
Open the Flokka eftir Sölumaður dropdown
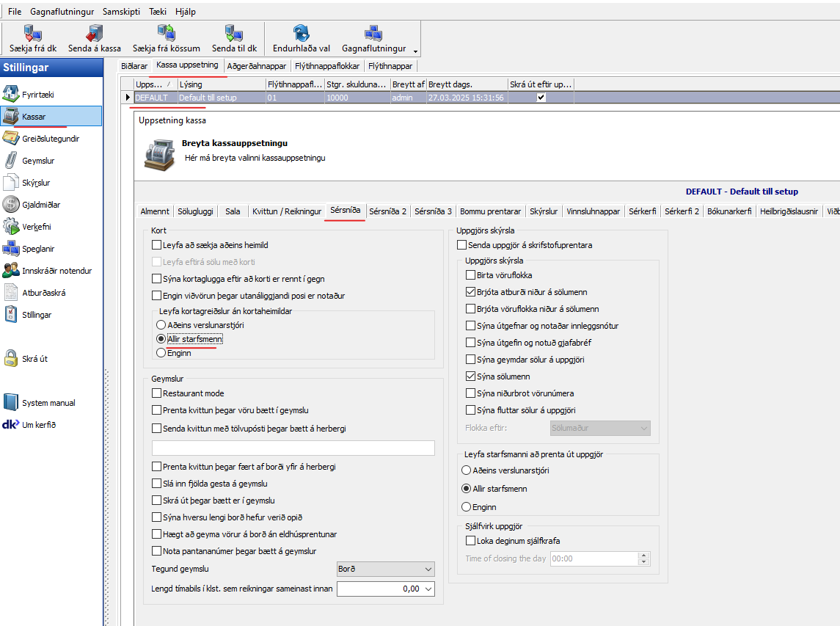coord(644,428)
